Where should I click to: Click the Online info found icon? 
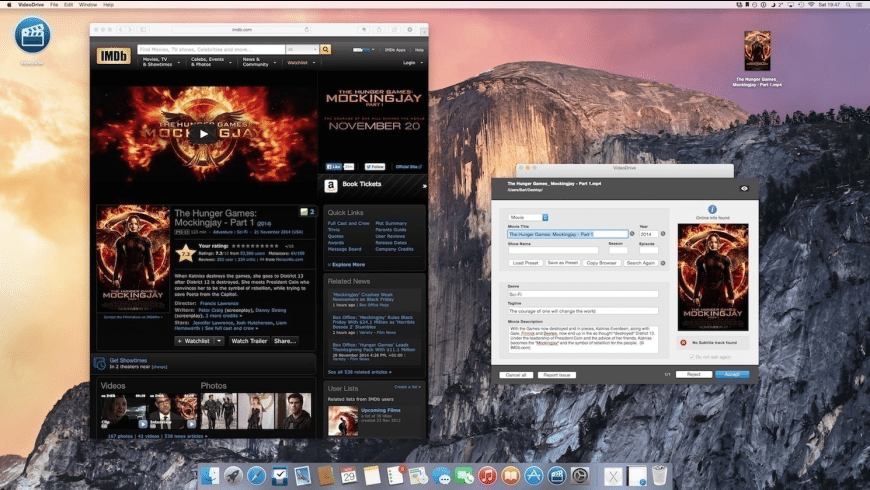click(712, 210)
